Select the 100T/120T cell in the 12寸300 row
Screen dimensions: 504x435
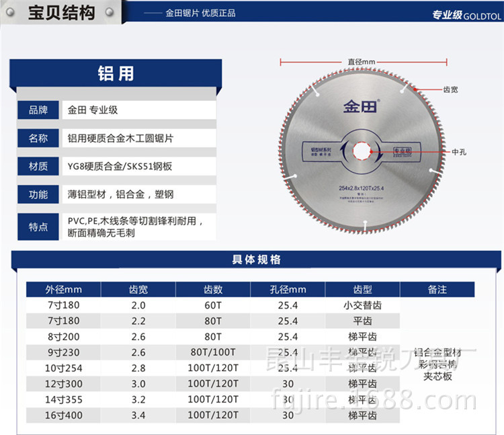click(213, 383)
